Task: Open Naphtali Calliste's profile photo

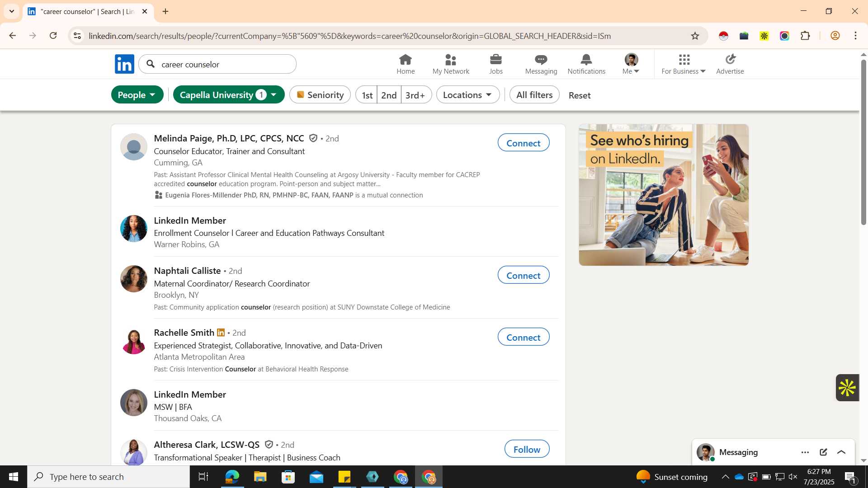Action: click(134, 279)
